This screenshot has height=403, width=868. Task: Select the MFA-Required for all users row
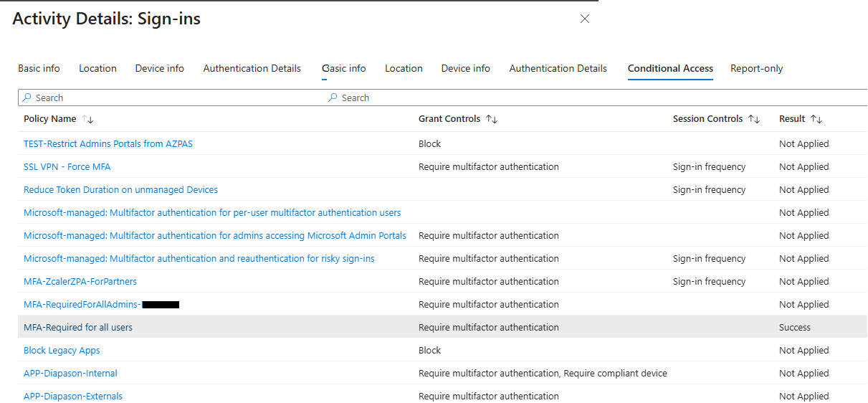coord(442,327)
